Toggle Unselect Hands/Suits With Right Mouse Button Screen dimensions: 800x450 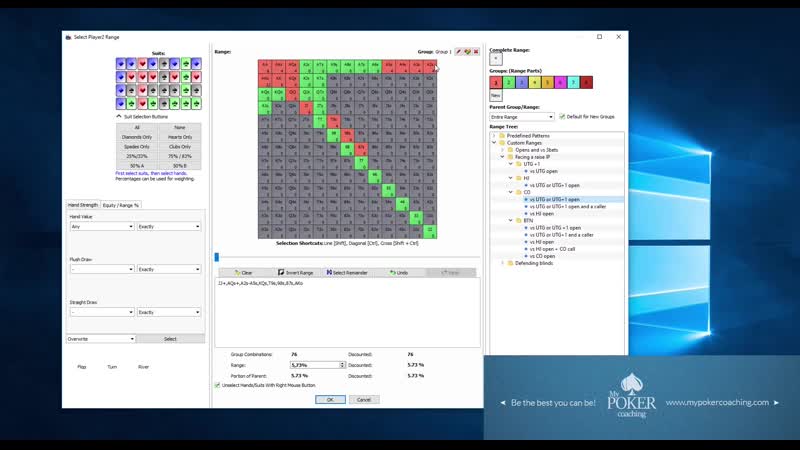click(x=218, y=385)
